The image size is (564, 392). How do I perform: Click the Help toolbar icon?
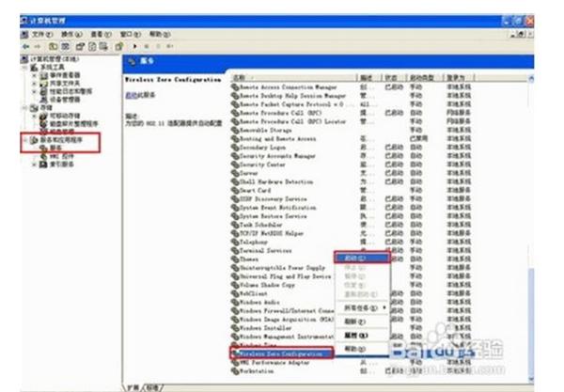pyautogui.click(x=119, y=46)
